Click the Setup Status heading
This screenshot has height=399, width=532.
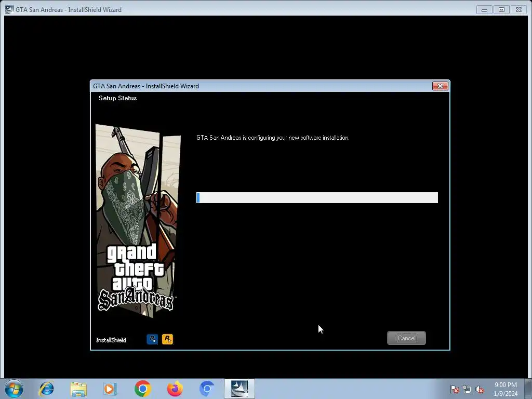click(118, 98)
